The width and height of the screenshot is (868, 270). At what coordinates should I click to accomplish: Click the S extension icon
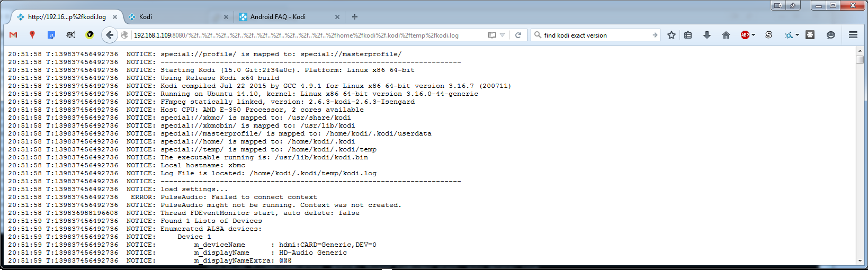click(x=768, y=35)
